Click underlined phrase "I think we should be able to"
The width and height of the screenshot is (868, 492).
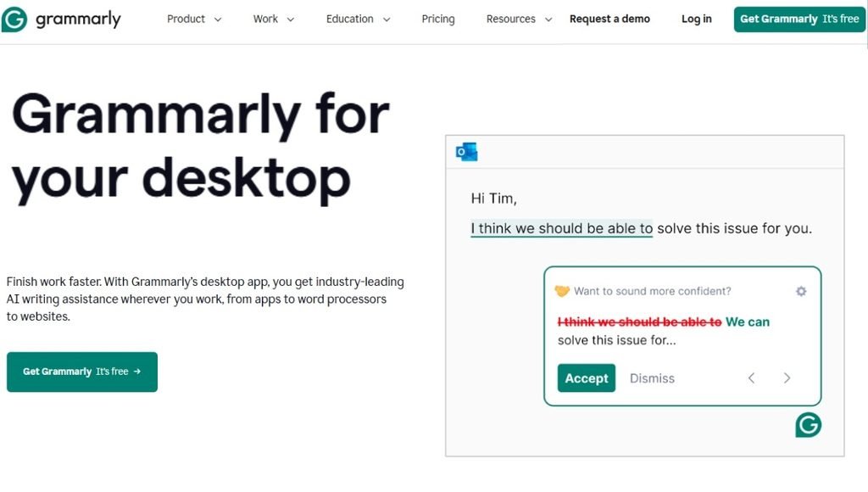(561, 228)
